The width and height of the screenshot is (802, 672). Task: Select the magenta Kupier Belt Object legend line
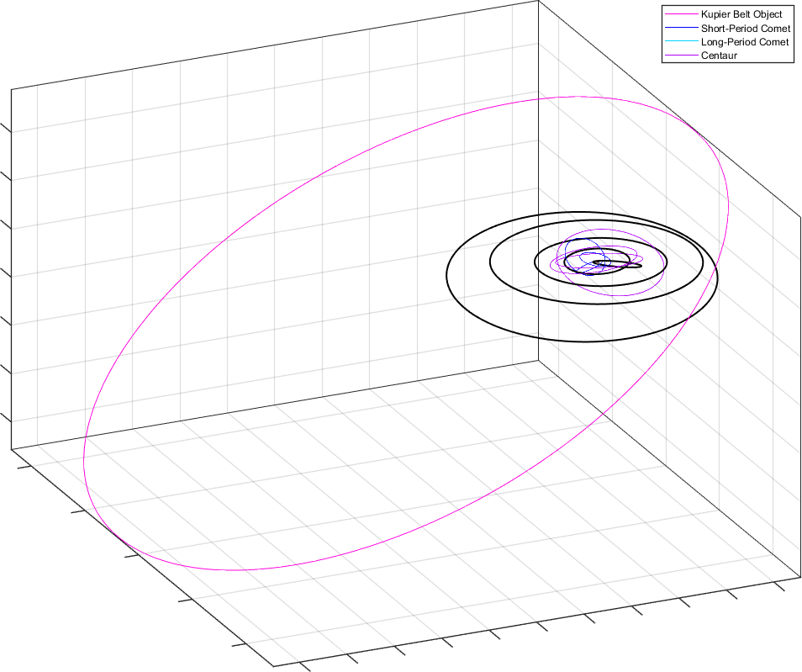point(681,14)
